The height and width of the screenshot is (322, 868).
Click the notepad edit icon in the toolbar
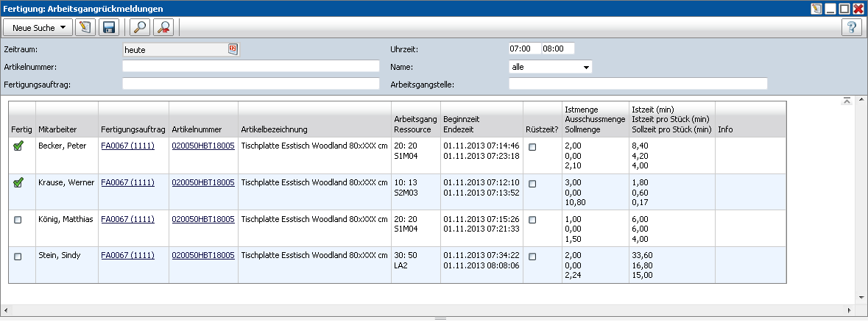point(85,28)
